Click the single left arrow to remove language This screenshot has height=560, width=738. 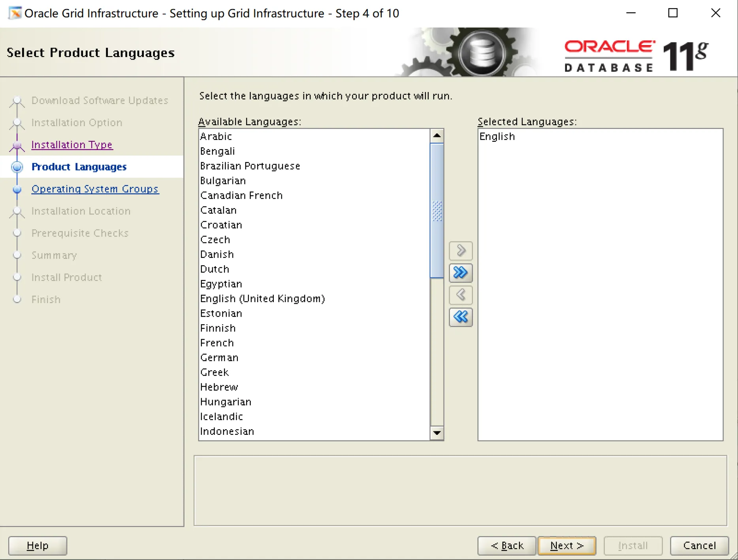(460, 295)
